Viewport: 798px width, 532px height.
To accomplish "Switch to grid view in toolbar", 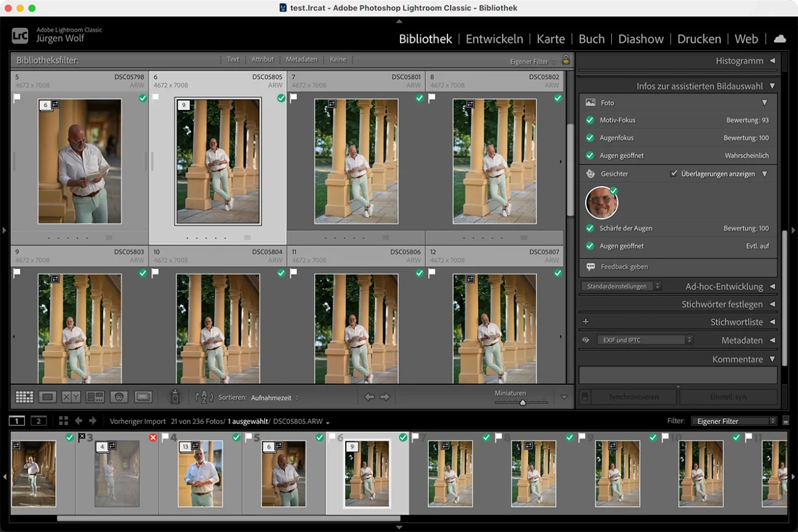I will [x=24, y=397].
